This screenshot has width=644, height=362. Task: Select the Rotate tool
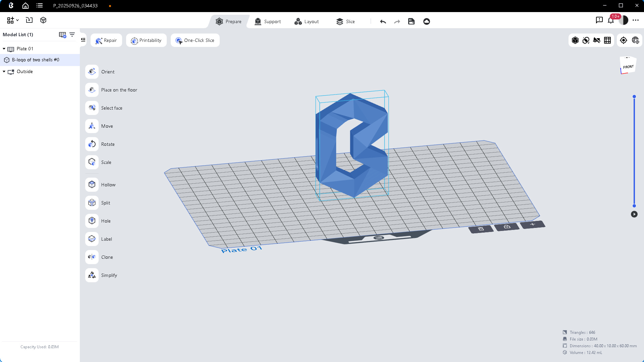point(92,144)
